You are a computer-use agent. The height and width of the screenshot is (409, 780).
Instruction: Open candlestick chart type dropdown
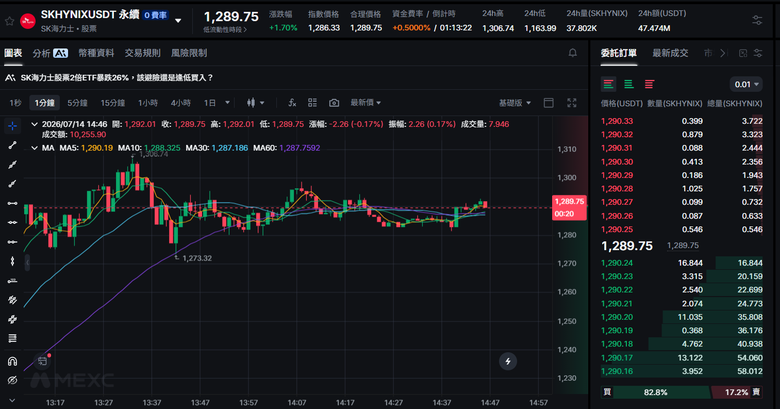coord(256,102)
